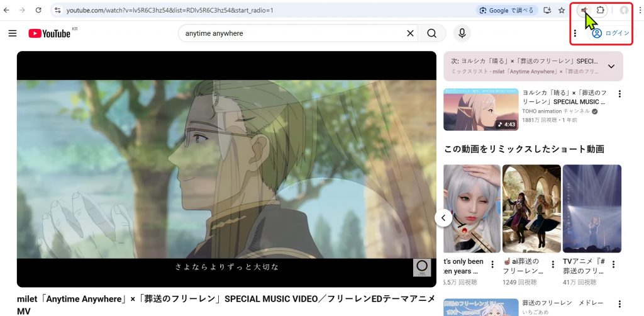The height and width of the screenshot is (316, 644).
Task: Click 'Google で調べる' lens button
Action: point(507,10)
